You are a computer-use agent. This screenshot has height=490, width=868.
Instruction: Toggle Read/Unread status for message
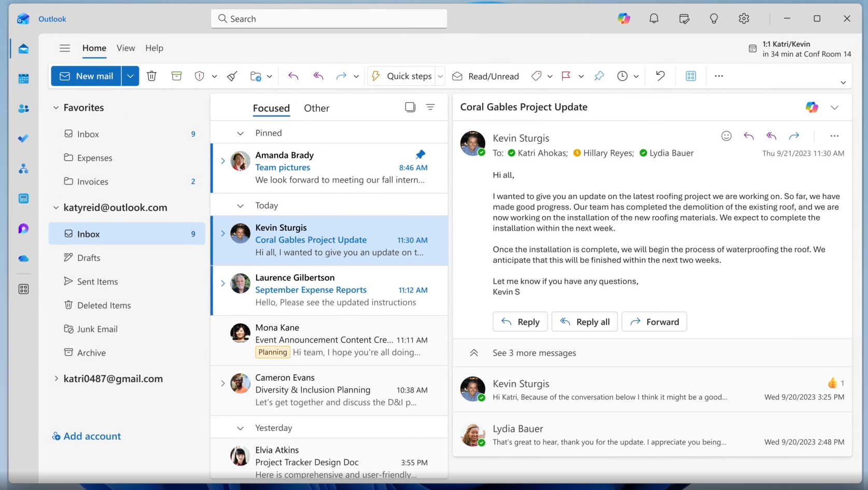click(x=485, y=76)
